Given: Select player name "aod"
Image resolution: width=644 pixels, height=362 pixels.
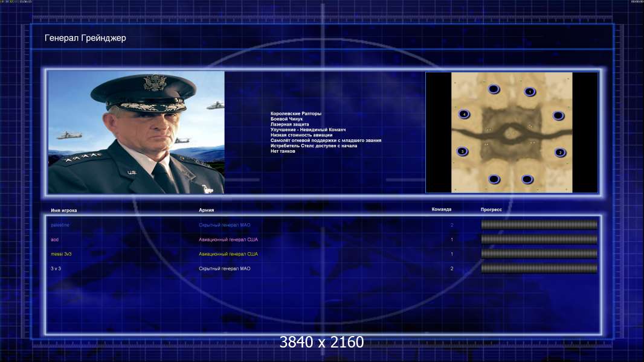Looking at the screenshot, I should (x=54, y=240).
